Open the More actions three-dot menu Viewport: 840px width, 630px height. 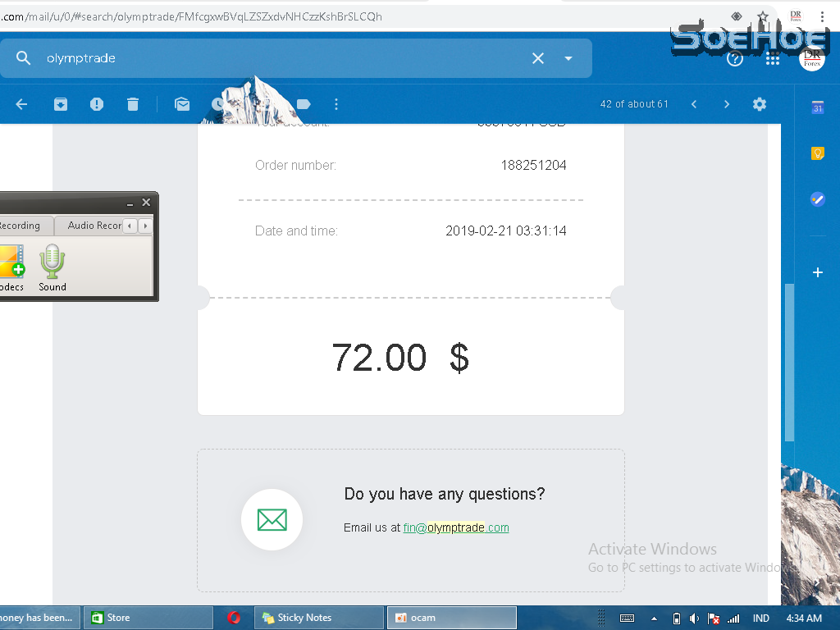pos(336,104)
